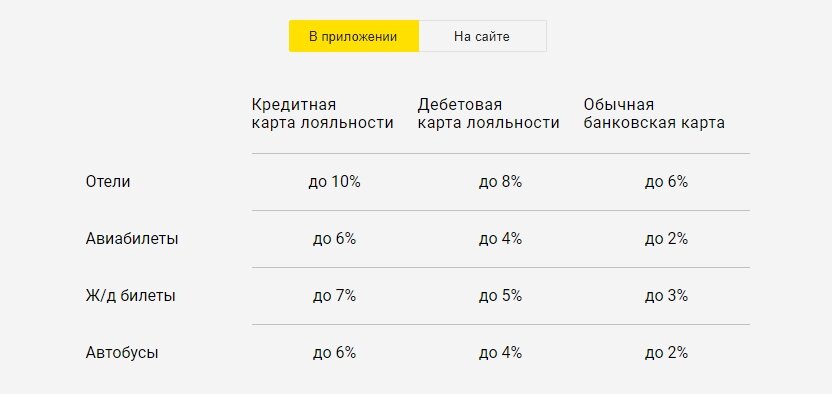Click "до 3%" in Ж/д билеты row

click(x=666, y=295)
